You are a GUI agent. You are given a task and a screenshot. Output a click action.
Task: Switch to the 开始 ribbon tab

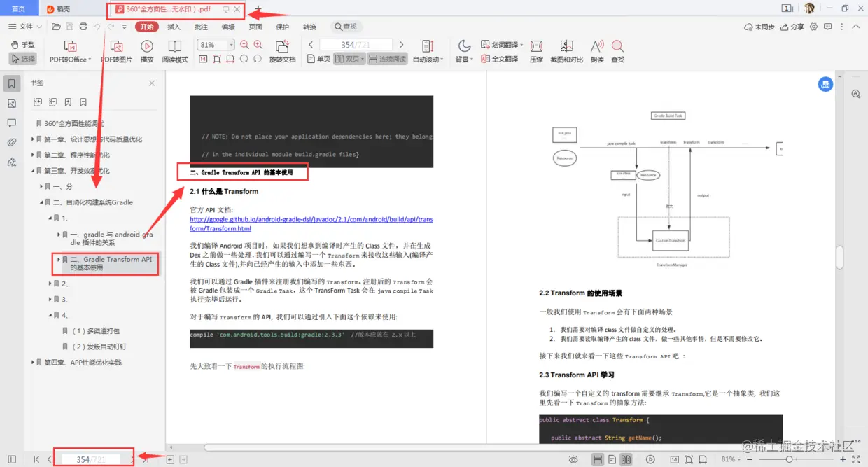pos(146,27)
